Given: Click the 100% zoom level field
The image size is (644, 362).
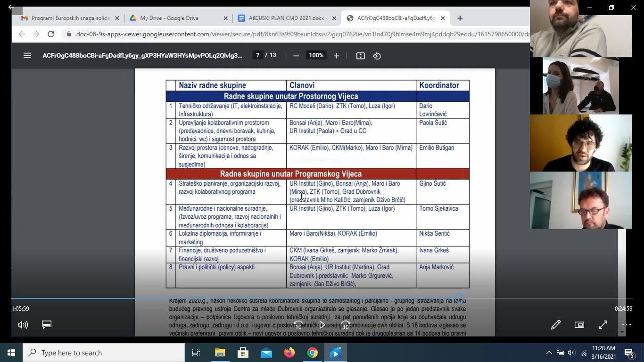Looking at the screenshot, I should (x=316, y=55).
